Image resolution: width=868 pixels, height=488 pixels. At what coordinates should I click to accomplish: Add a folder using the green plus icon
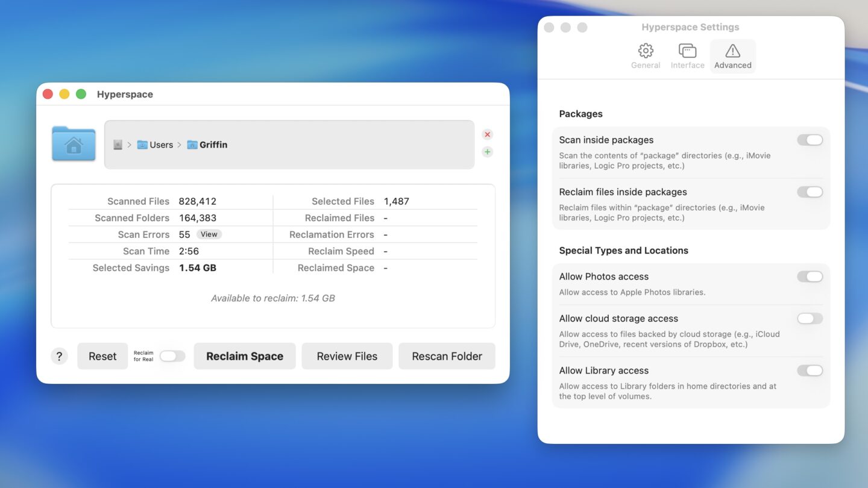487,151
